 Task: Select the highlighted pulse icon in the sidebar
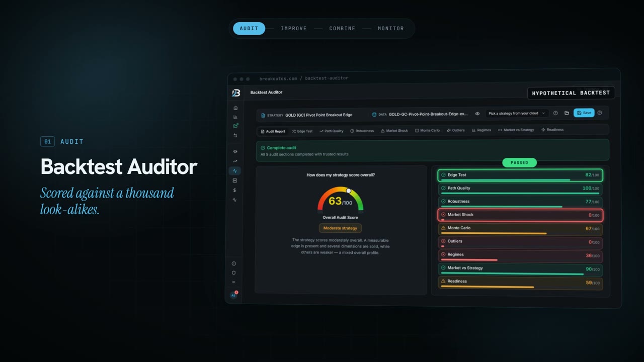[x=234, y=171]
